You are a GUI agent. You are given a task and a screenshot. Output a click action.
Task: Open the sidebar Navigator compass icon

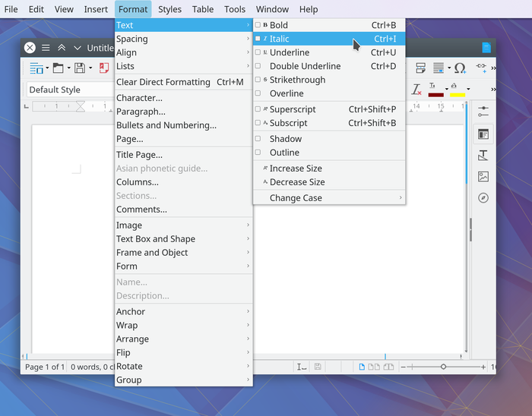pyautogui.click(x=483, y=198)
